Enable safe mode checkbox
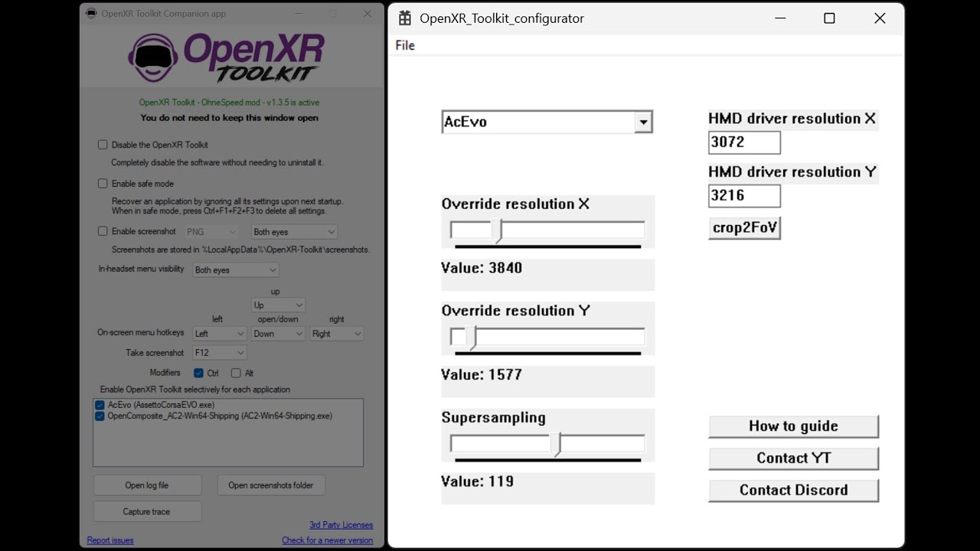980x551 pixels. (x=103, y=184)
